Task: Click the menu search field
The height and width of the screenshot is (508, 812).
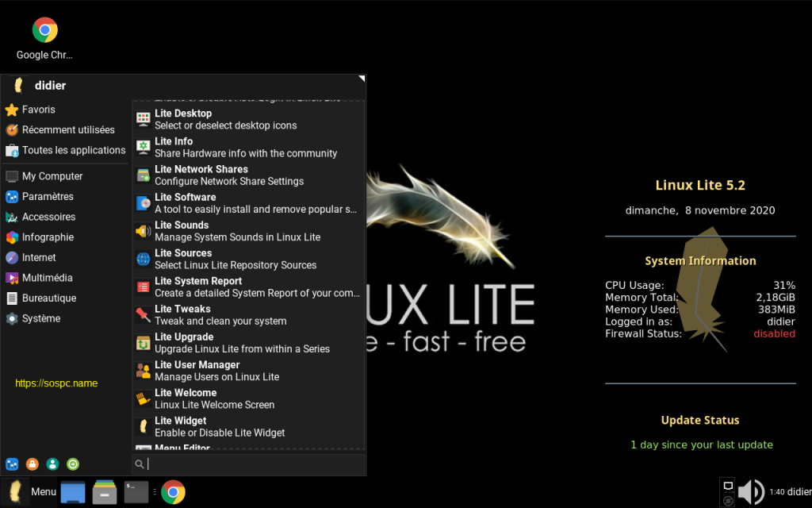Action: click(x=248, y=464)
